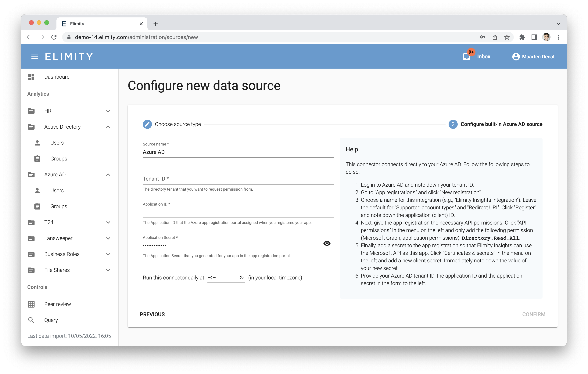Image resolution: width=588 pixels, height=374 pixels.
Task: Share this page using the share icon
Action: [x=495, y=37]
